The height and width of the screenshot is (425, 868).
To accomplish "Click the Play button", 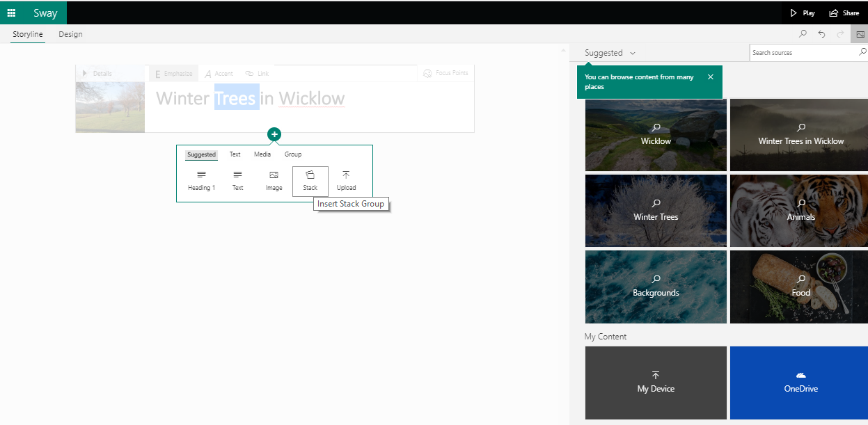I will point(802,13).
